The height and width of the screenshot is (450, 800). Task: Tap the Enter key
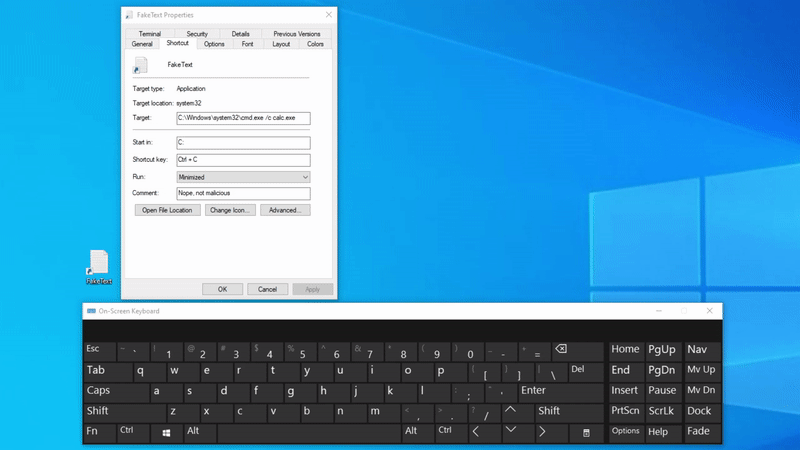click(561, 392)
